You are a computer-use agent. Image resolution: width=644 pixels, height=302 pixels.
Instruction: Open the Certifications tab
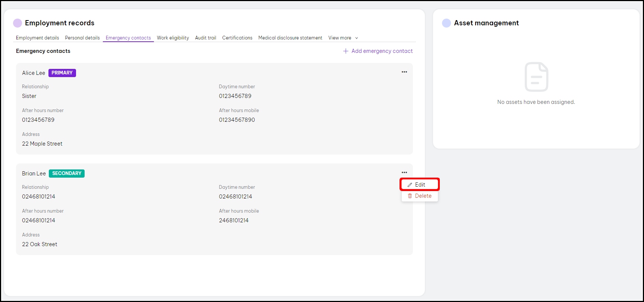[x=237, y=38]
